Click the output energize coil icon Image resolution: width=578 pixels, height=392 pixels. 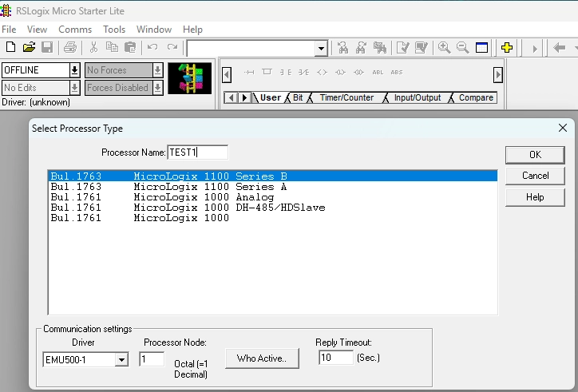[323, 73]
